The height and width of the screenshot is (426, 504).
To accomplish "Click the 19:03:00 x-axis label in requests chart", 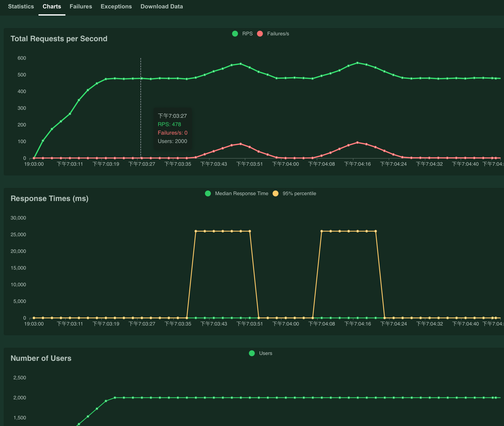I will click(34, 164).
